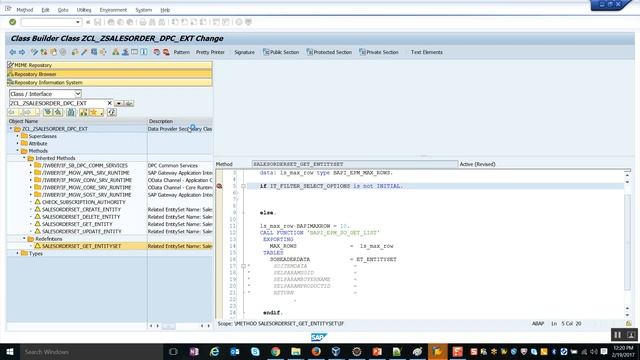Click the Signature button
This screenshot has height=360, width=640.
tap(244, 52)
